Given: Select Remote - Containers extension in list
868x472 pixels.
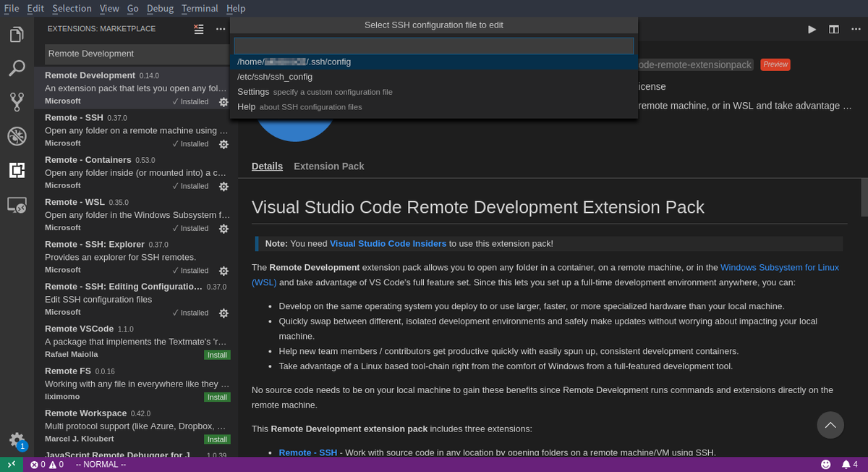Looking at the screenshot, I should (x=136, y=172).
